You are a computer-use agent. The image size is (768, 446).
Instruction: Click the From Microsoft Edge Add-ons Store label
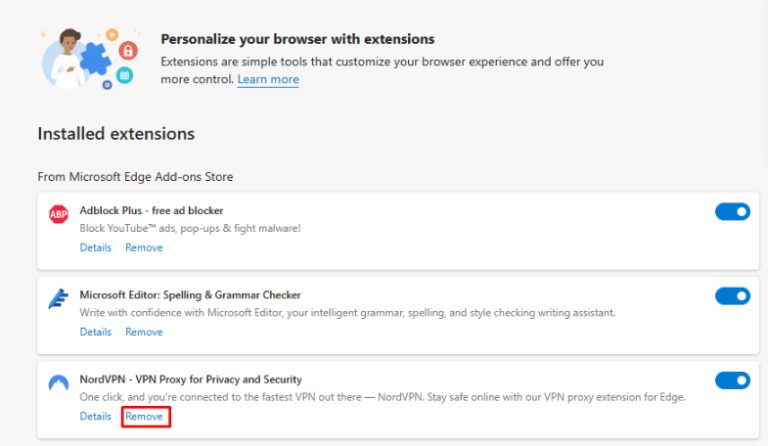pyautogui.click(x=135, y=177)
